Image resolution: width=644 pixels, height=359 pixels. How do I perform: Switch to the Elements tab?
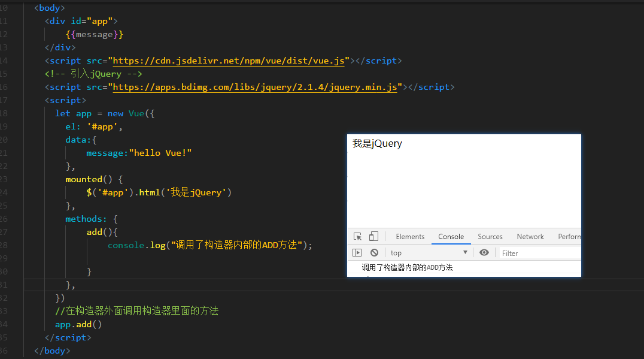pos(410,237)
